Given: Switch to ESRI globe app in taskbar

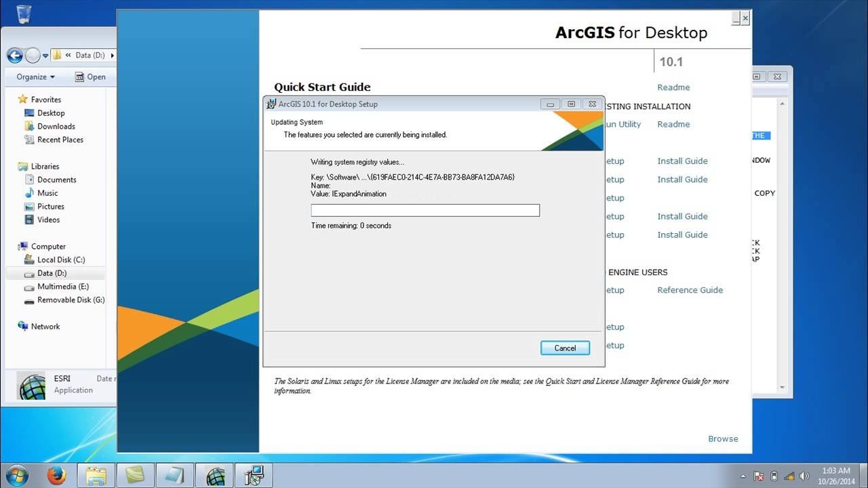Looking at the screenshot, I should [215, 475].
